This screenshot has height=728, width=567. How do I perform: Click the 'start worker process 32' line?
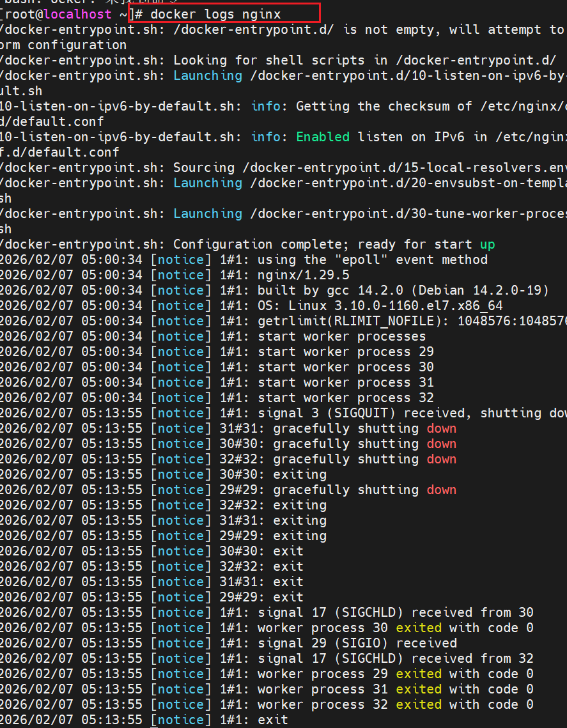coord(217,398)
